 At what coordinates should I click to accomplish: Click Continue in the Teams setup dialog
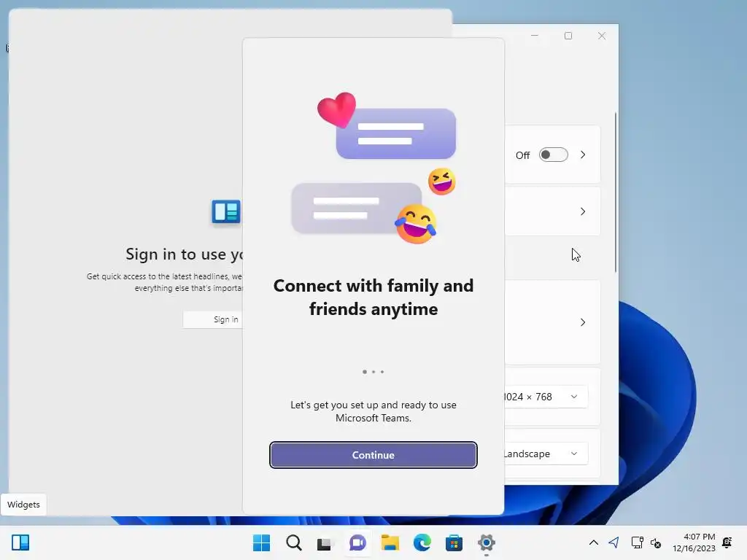point(373,455)
